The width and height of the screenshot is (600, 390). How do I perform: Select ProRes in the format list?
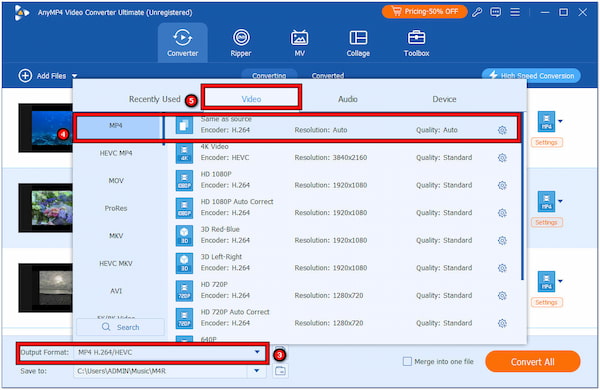coord(116,208)
